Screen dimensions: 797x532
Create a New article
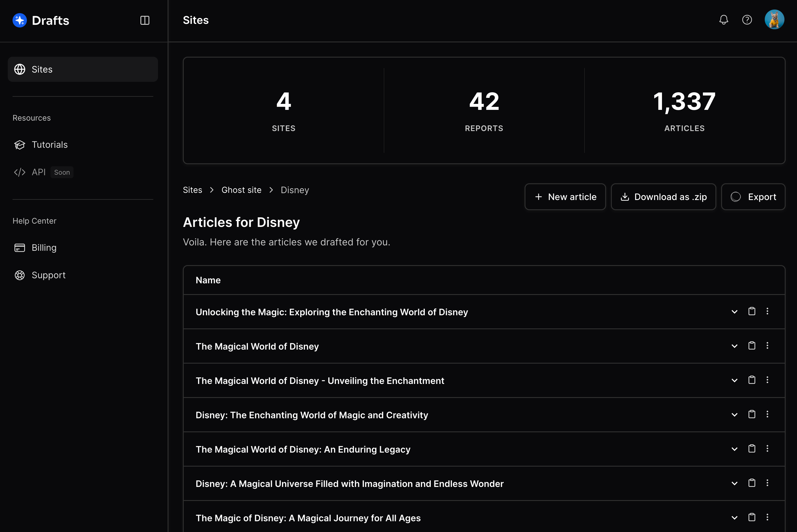[565, 197]
